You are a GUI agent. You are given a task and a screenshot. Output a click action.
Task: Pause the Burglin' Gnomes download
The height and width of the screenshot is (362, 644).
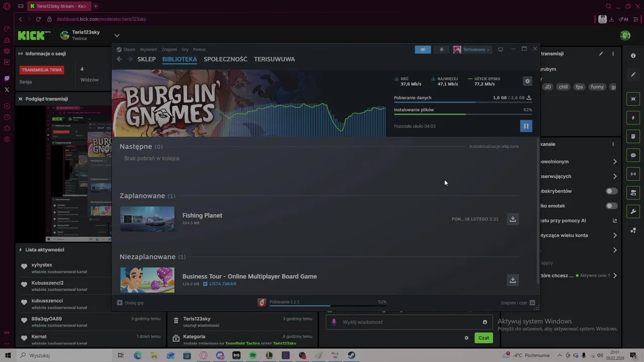click(x=526, y=126)
